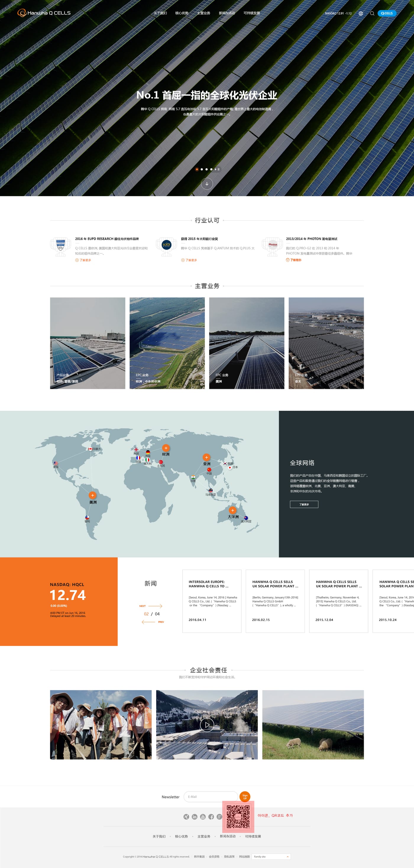The height and width of the screenshot is (868, 414).
Task: Select the fourth hero slide dot
Action: pos(211,169)
